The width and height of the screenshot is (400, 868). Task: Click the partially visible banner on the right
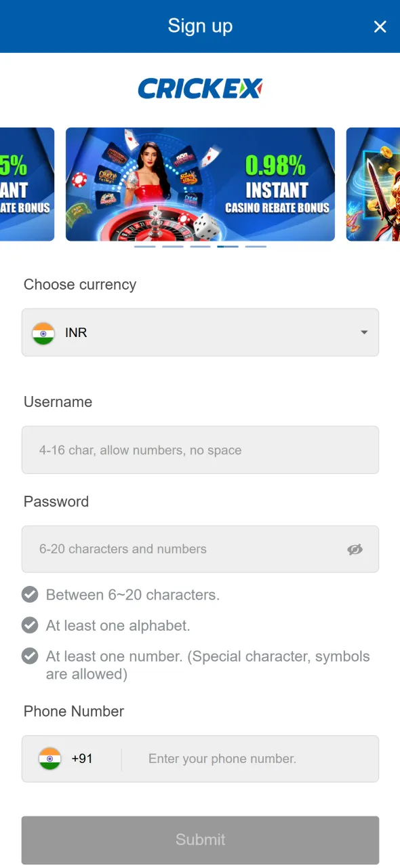pyautogui.click(x=373, y=184)
